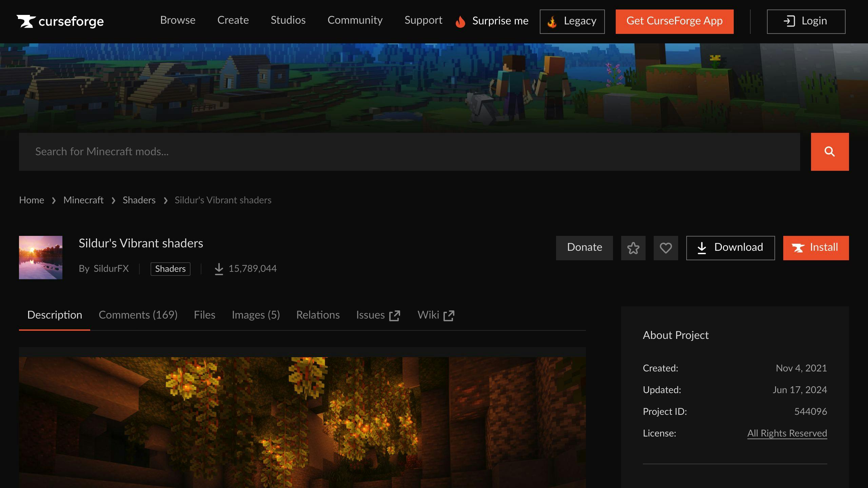The image size is (868, 488).
Task: Click the Sildur's Vibrant shaders thumbnail image
Action: pyautogui.click(x=41, y=258)
